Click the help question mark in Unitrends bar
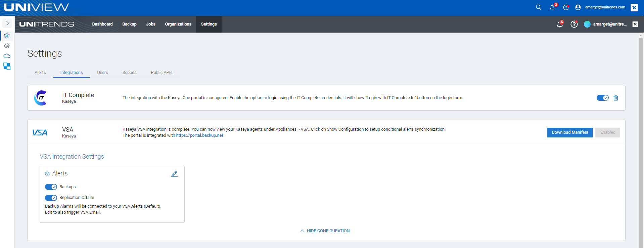Viewport: 644px width, 248px height. (574, 24)
